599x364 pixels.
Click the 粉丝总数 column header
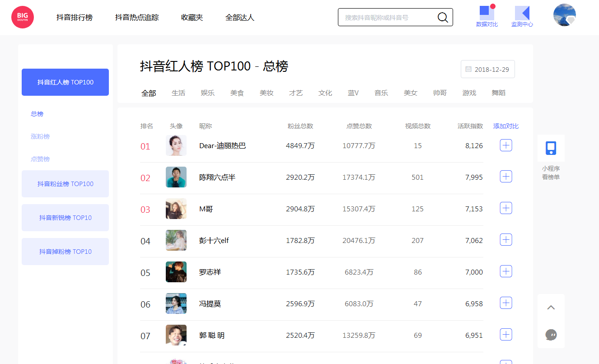point(300,126)
